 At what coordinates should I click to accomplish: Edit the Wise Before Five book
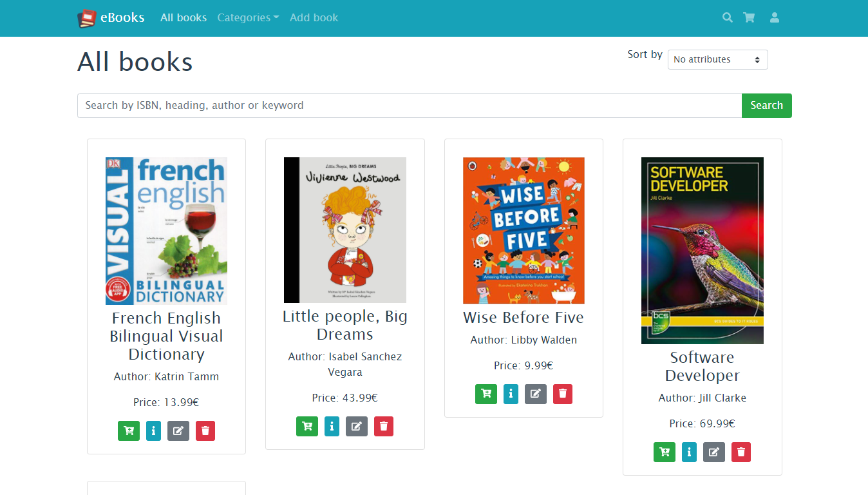tap(536, 394)
